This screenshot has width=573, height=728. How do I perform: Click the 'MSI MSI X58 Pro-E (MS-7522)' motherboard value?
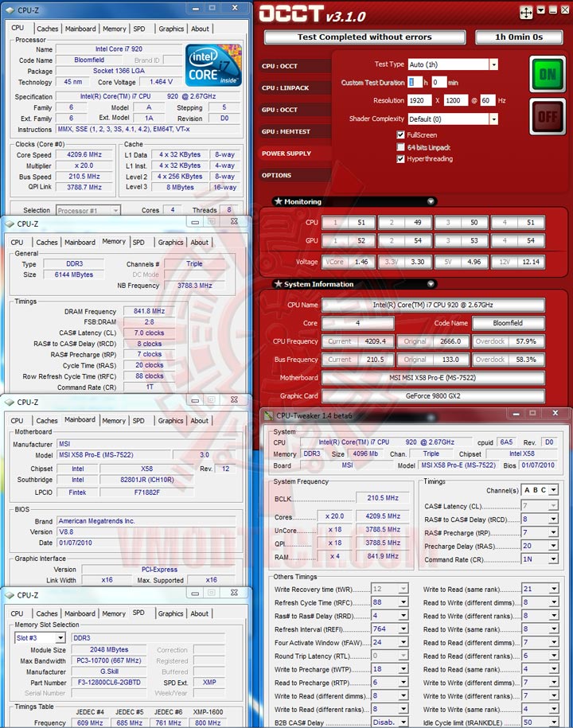[433, 378]
